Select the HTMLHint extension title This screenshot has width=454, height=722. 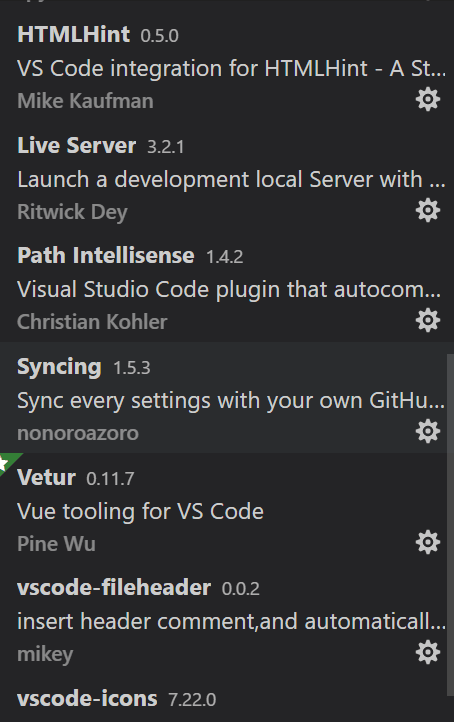pyautogui.click(x=74, y=35)
